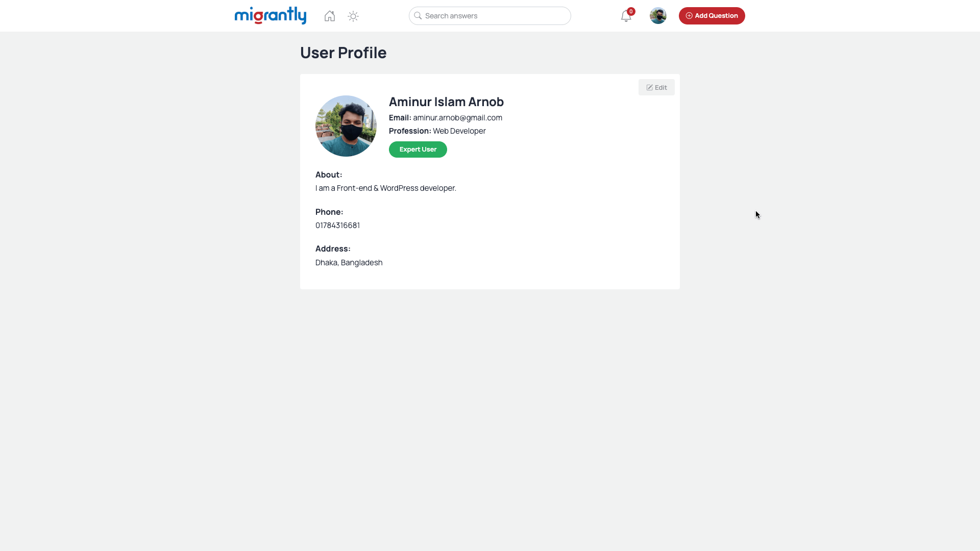Click the red notification count badge

[x=631, y=11]
